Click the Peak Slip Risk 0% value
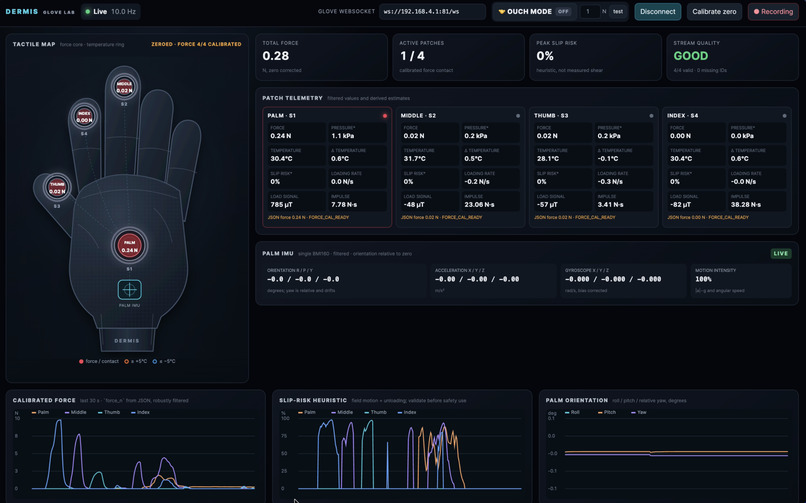This screenshot has width=806, height=503. [545, 56]
